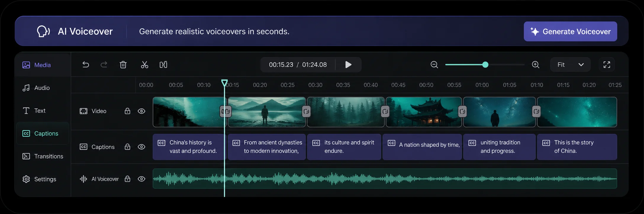Viewport: 644px width, 214px height.
Task: Open the Settings tab in sidebar
Action: click(43, 179)
